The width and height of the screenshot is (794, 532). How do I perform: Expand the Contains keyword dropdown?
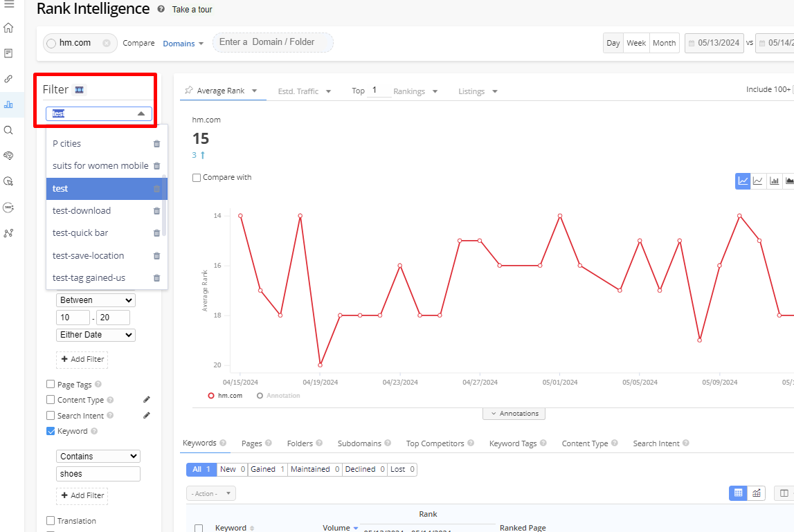pyautogui.click(x=98, y=457)
